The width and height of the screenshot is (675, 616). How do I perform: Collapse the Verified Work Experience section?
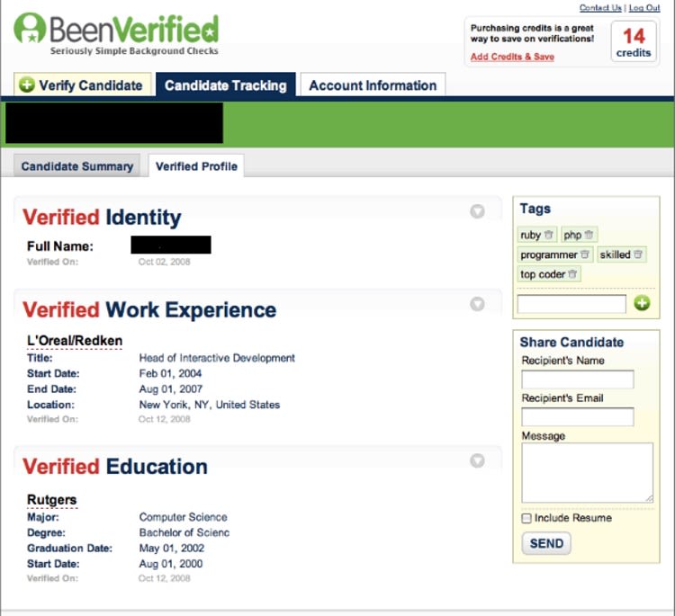[477, 304]
